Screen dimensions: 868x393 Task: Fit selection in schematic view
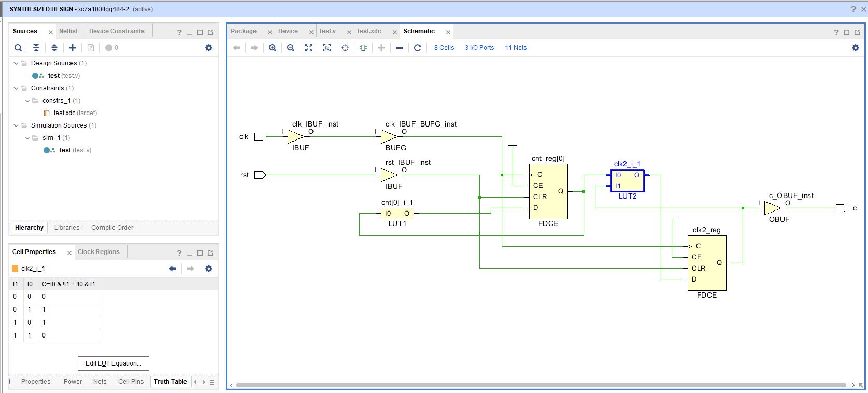[x=327, y=48]
